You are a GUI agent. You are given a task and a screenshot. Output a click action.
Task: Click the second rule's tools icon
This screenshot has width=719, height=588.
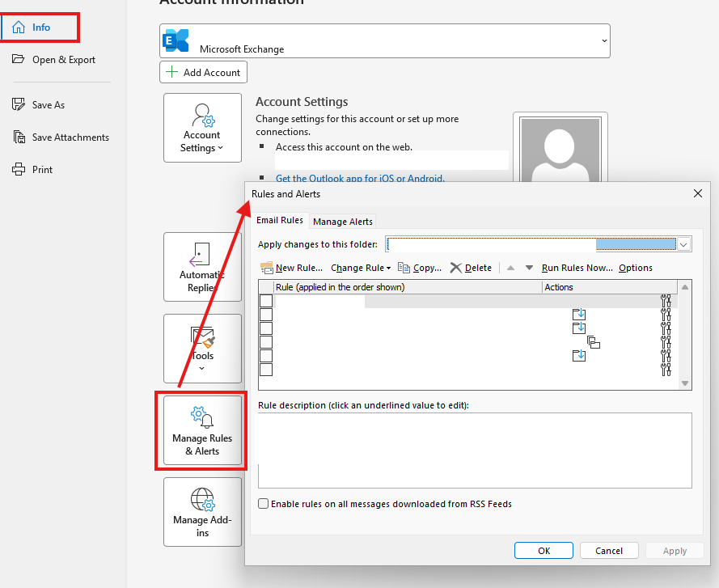tap(666, 315)
